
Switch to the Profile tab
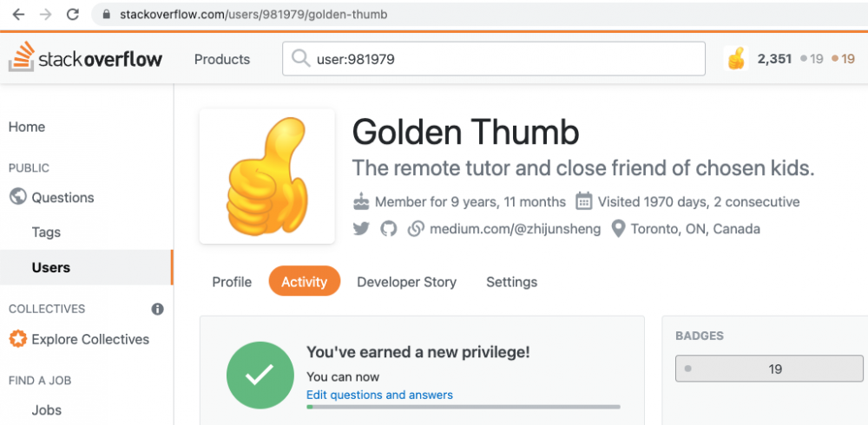pos(232,282)
